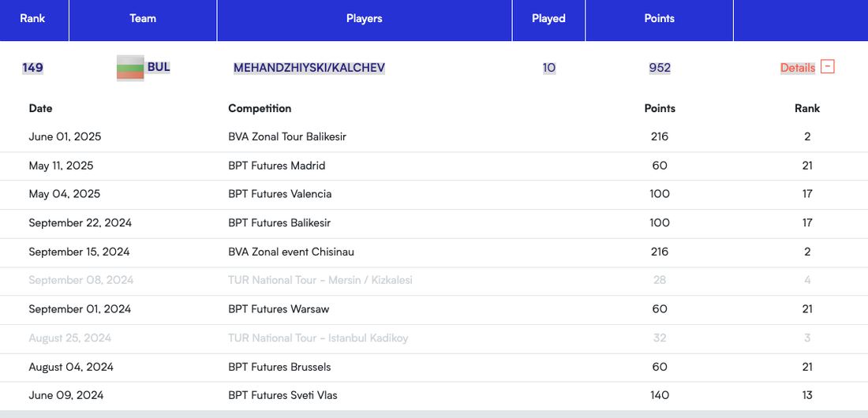The image size is (868, 418).
Task: Select the BPT Futures Madrid row
Action: pyautogui.click(x=276, y=166)
